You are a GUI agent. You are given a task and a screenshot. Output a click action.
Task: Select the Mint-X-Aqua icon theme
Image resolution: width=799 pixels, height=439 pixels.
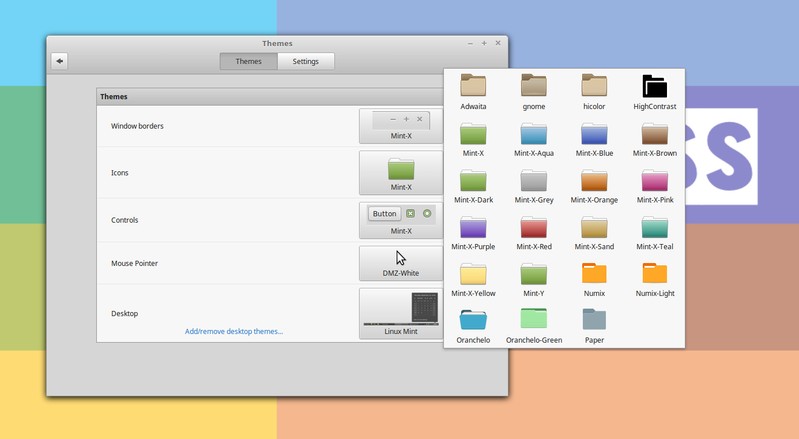tap(534, 140)
